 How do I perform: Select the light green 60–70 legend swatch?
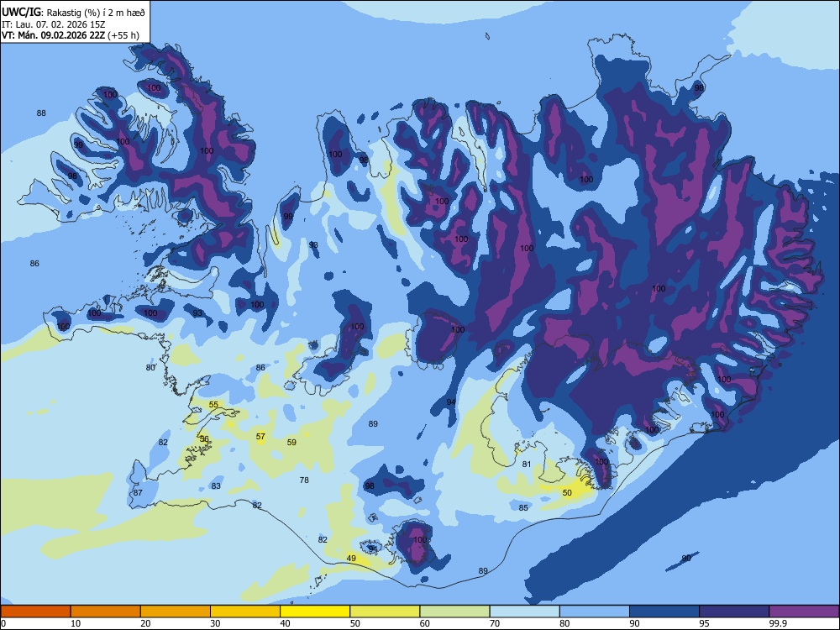click(x=454, y=612)
